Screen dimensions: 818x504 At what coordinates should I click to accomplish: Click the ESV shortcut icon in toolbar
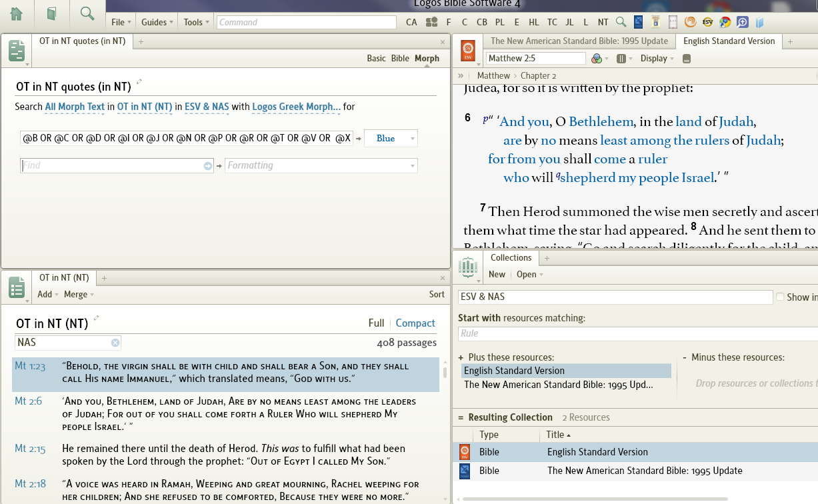click(x=707, y=22)
